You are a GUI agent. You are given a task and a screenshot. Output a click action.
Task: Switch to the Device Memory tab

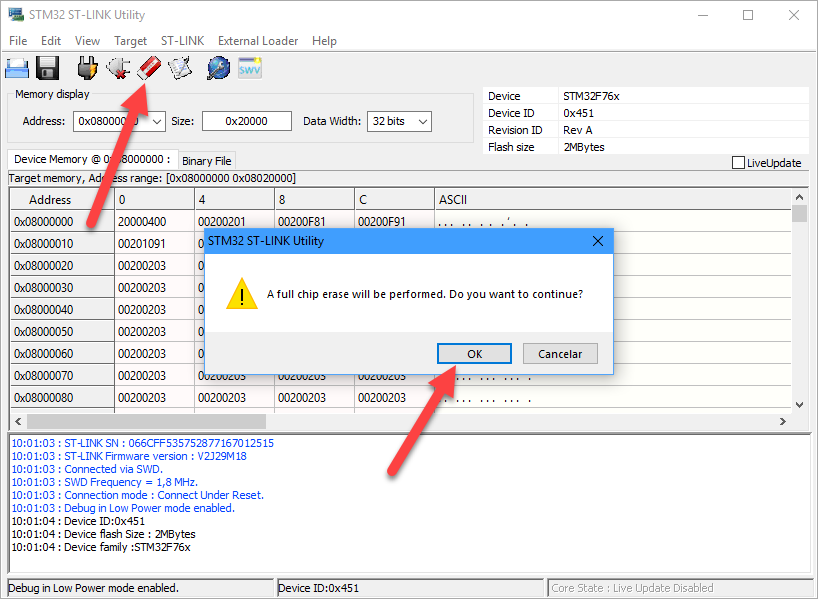(92, 159)
